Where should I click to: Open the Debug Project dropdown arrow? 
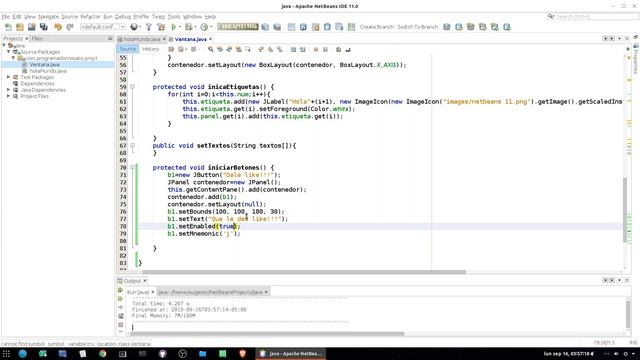point(195,27)
